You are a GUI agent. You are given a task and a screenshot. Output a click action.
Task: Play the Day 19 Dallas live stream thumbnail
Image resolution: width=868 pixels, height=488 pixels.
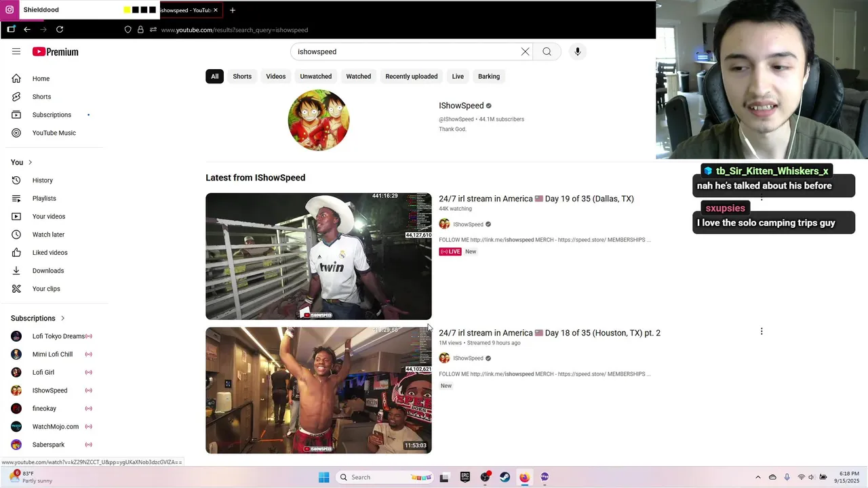coord(319,256)
